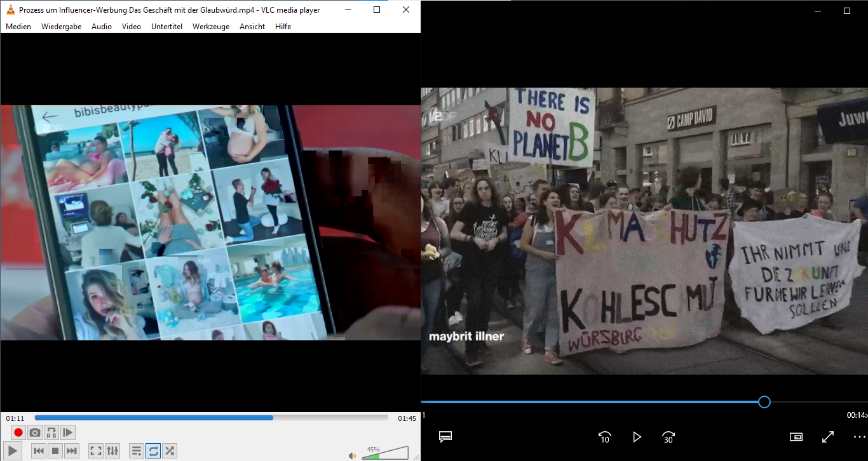868x461 pixels.
Task: Click the A-B loop button
Action: (51, 433)
